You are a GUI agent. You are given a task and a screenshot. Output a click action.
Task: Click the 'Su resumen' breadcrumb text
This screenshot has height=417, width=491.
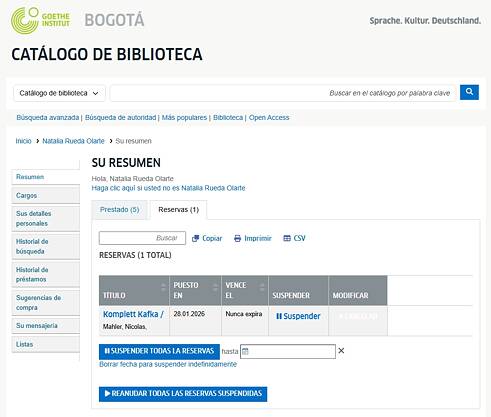pos(133,141)
